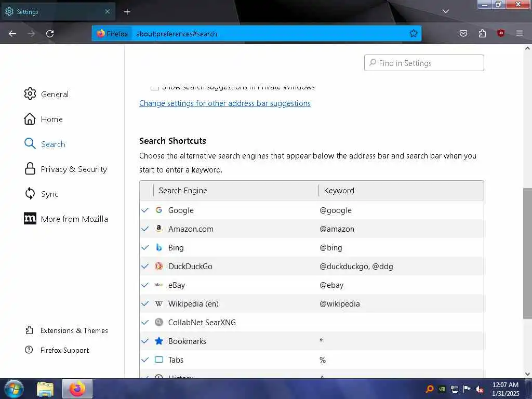Screen dimensions: 532x399
Task: Open Firefox Support link
Action: point(57,350)
